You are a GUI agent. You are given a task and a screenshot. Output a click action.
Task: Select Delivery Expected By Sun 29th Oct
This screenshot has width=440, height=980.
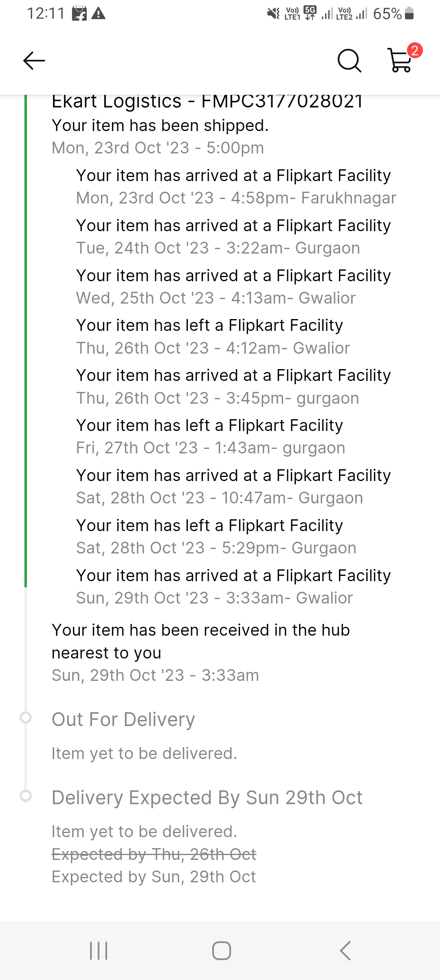pos(207,798)
